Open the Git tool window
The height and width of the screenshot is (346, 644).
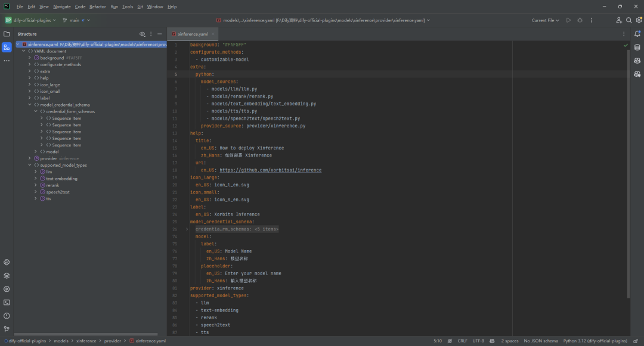7,329
